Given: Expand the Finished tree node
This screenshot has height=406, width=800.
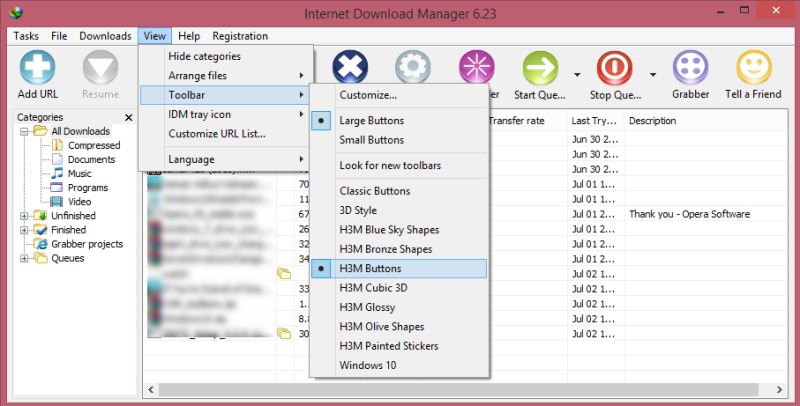Looking at the screenshot, I should [x=24, y=230].
